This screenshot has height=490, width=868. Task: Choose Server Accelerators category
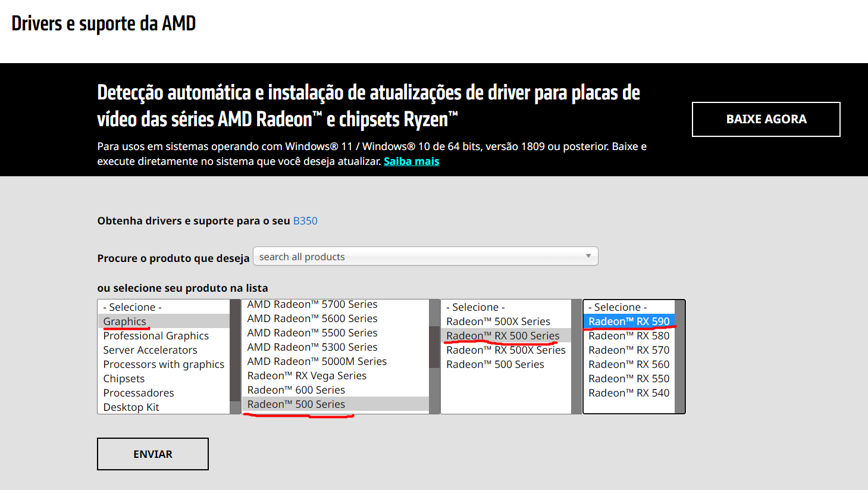164,350
